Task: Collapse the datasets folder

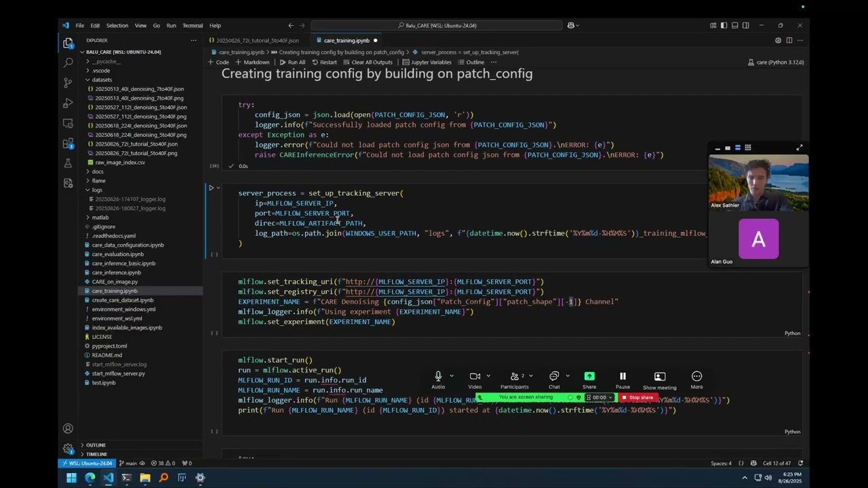Action: click(102, 79)
